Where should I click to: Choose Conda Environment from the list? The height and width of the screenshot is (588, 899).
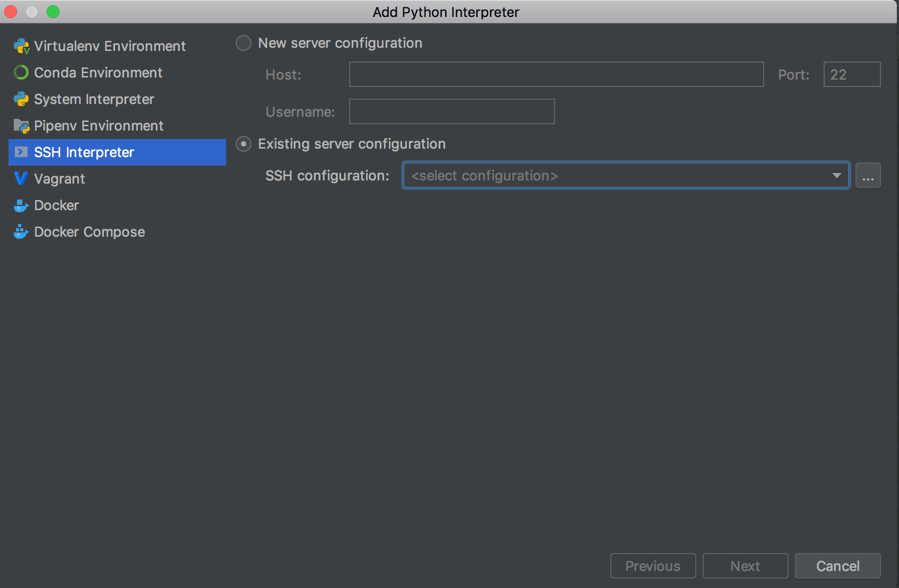click(117, 73)
